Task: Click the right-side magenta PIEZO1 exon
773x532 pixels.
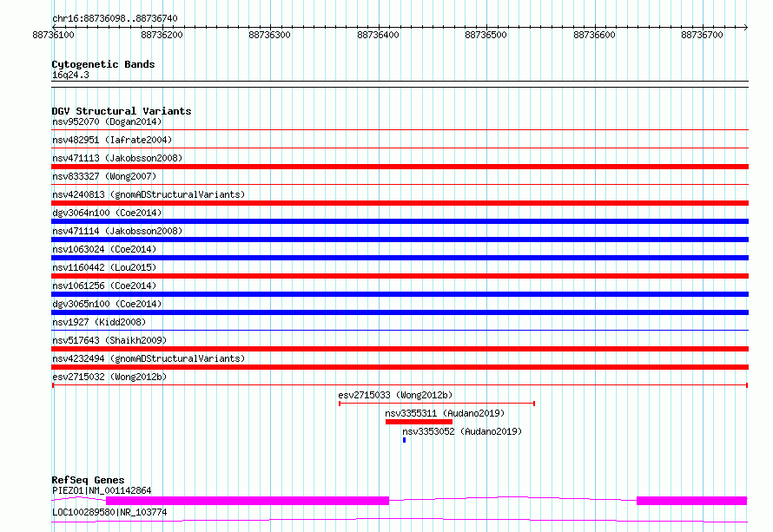Action: [691, 501]
